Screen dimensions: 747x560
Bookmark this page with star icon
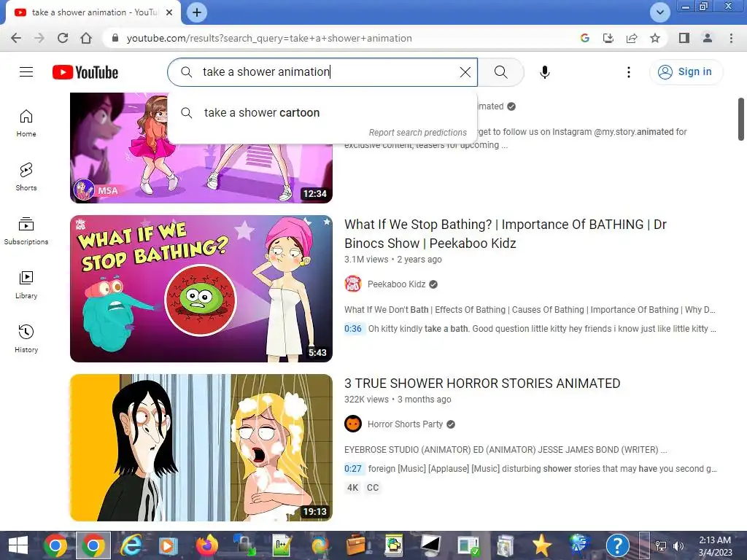[x=655, y=38]
